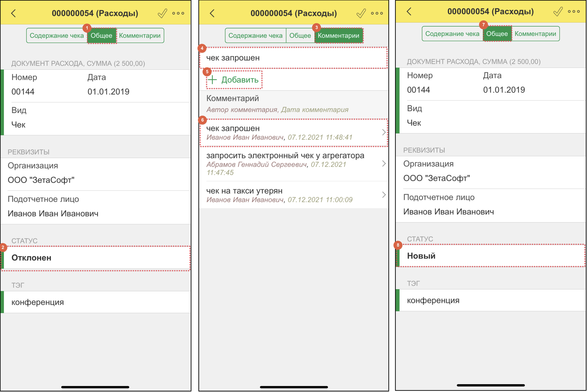This screenshot has height=392, width=587.
Task: Switch to 'Комментарии' tab on left screen
Action: point(140,35)
